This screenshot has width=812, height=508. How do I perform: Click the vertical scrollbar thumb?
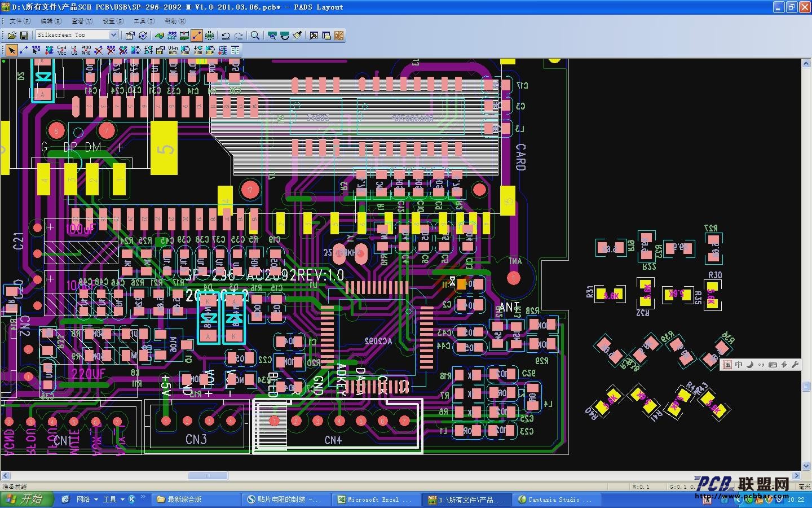pos(807,386)
